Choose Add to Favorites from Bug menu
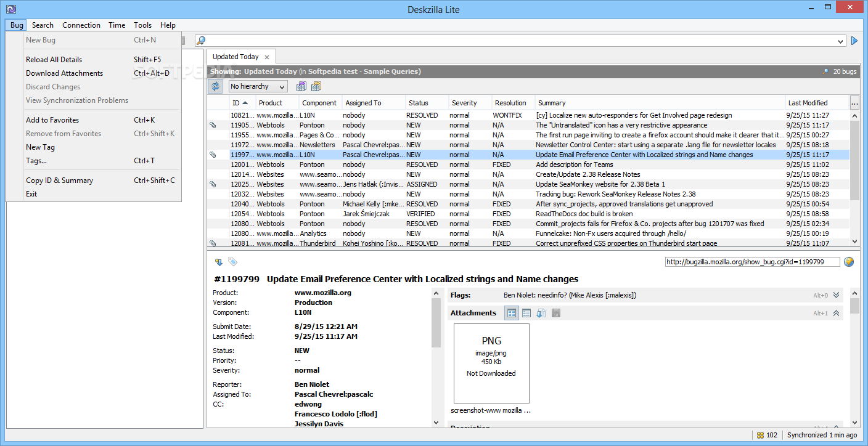This screenshot has height=446, width=868. click(94, 120)
